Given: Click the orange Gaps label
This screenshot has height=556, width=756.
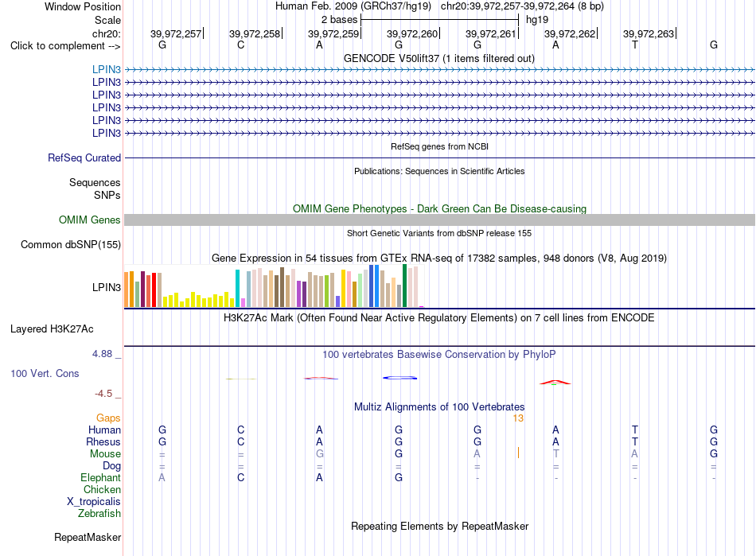Looking at the screenshot, I should coord(108,418).
